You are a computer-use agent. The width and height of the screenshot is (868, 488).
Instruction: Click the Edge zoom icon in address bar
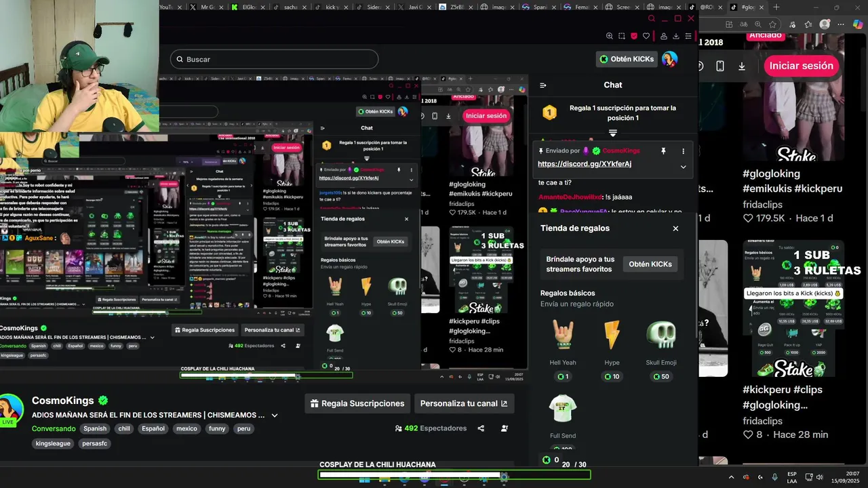pyautogui.click(x=758, y=24)
